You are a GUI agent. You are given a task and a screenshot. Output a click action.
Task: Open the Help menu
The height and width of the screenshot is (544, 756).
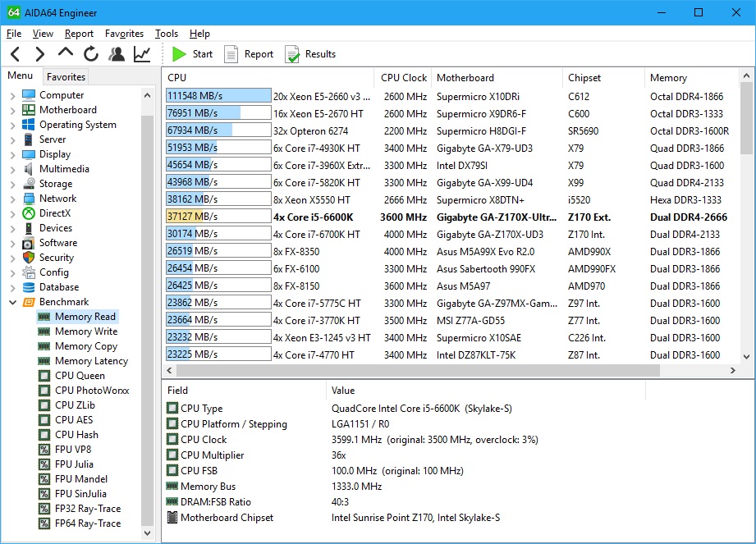[x=199, y=34]
